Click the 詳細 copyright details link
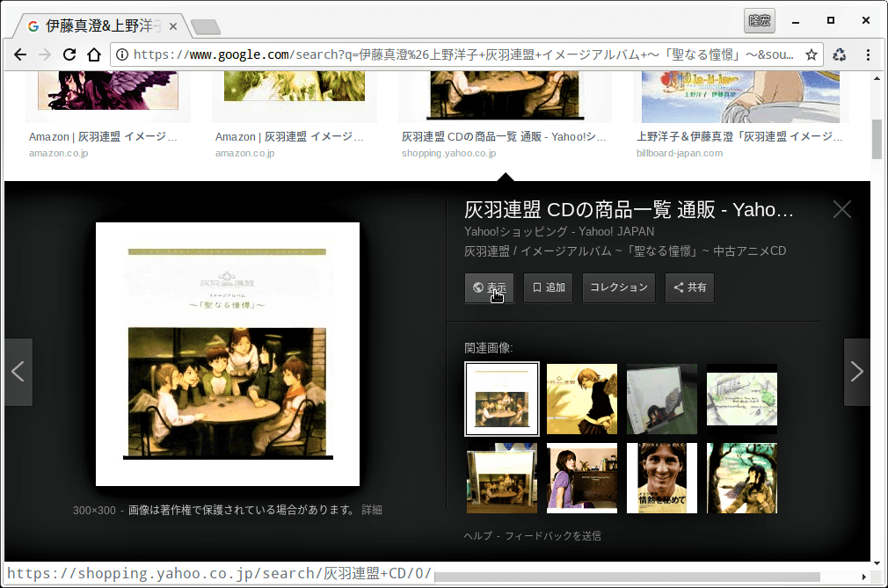This screenshot has width=888, height=588. [x=372, y=510]
